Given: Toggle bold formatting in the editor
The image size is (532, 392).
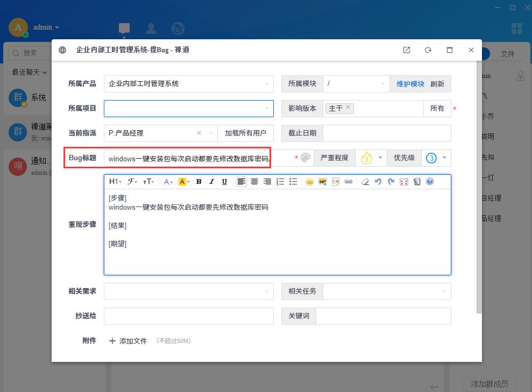Looking at the screenshot, I should pos(198,182).
